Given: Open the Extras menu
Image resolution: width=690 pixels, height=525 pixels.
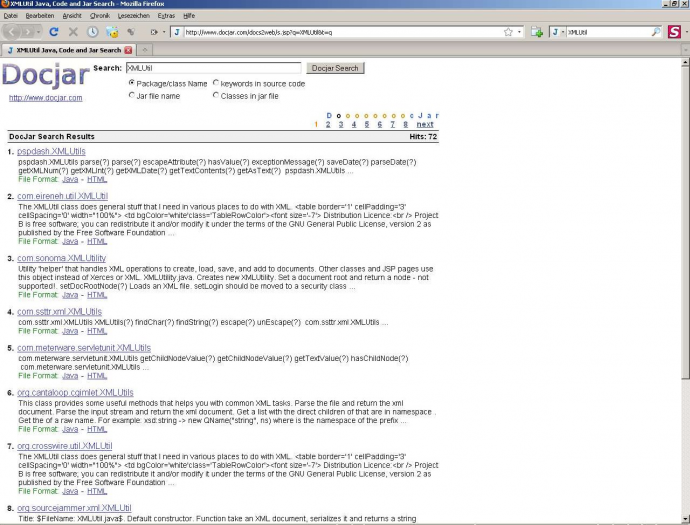Looking at the screenshot, I should point(166,15).
